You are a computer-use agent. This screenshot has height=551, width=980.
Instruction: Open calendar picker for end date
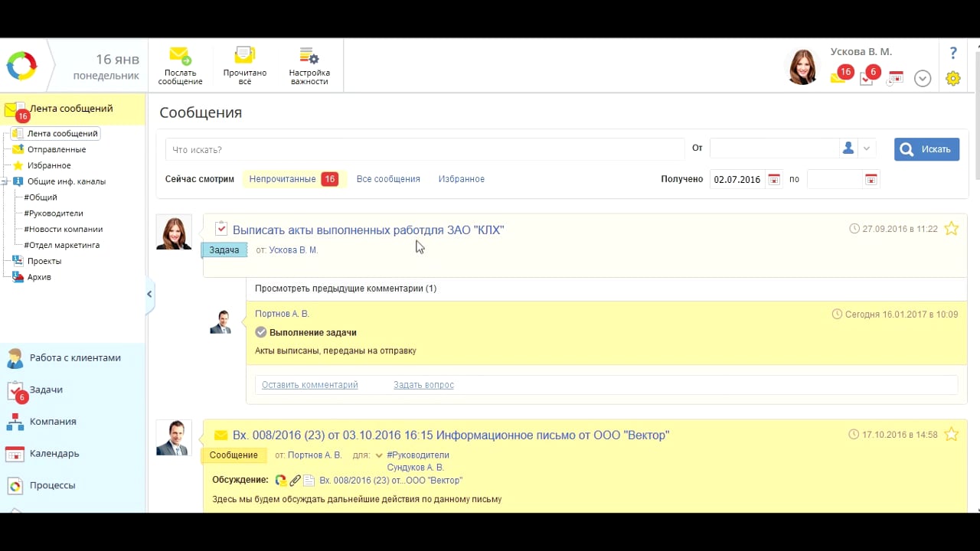871,179
